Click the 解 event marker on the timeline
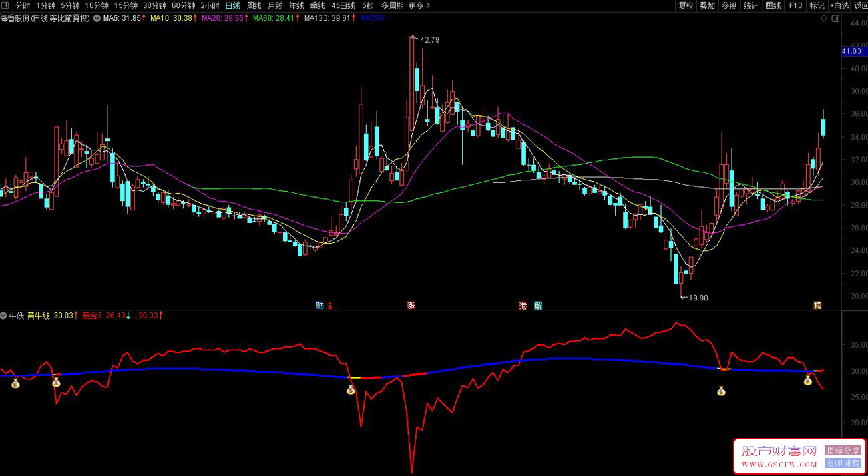Screen dimensions: 868x476 [x=538, y=306]
